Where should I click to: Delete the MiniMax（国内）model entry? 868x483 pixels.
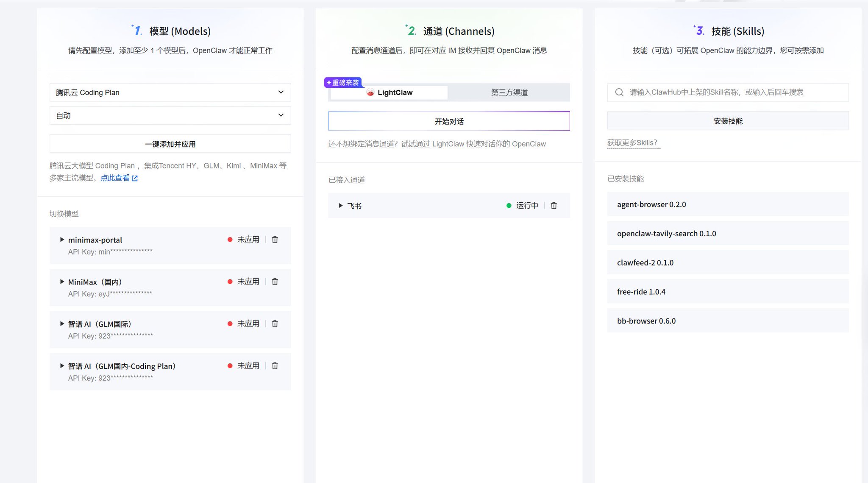coord(275,282)
